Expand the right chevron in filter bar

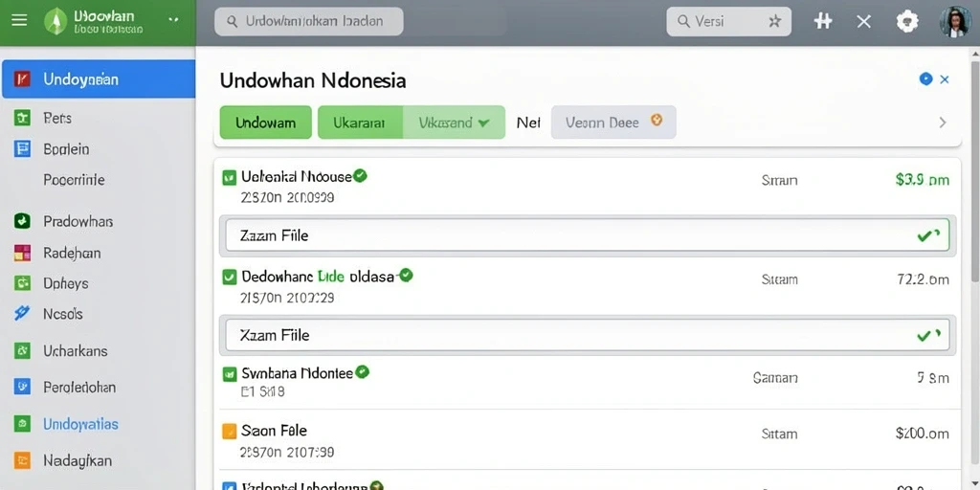(943, 122)
